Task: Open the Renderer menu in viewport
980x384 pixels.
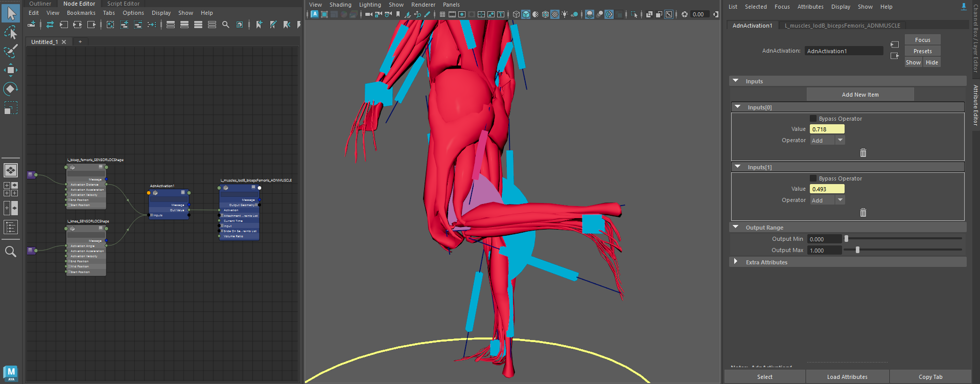Action: click(423, 5)
